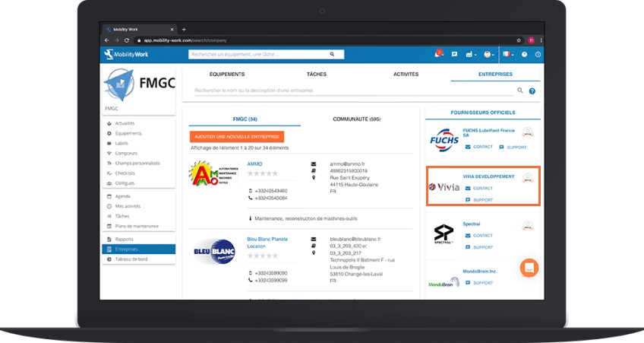Switch to the Tâches tab
This screenshot has height=343, width=644.
pyautogui.click(x=316, y=75)
